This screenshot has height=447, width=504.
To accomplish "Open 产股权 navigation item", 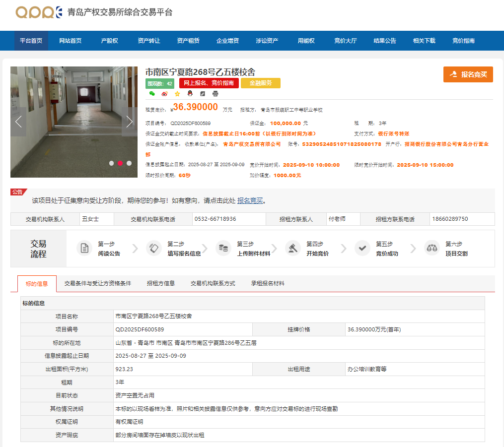I will pyautogui.click(x=110, y=41).
